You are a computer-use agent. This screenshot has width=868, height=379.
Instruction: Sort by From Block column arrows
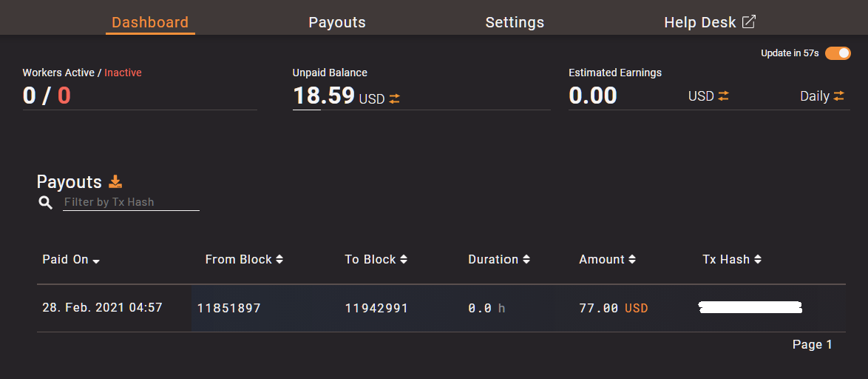click(279, 259)
